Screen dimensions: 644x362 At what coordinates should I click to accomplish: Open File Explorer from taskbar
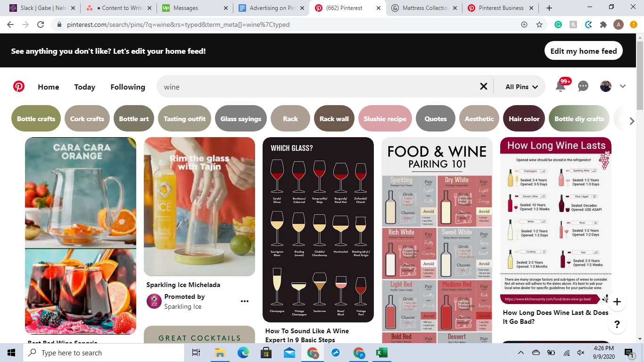(220, 353)
